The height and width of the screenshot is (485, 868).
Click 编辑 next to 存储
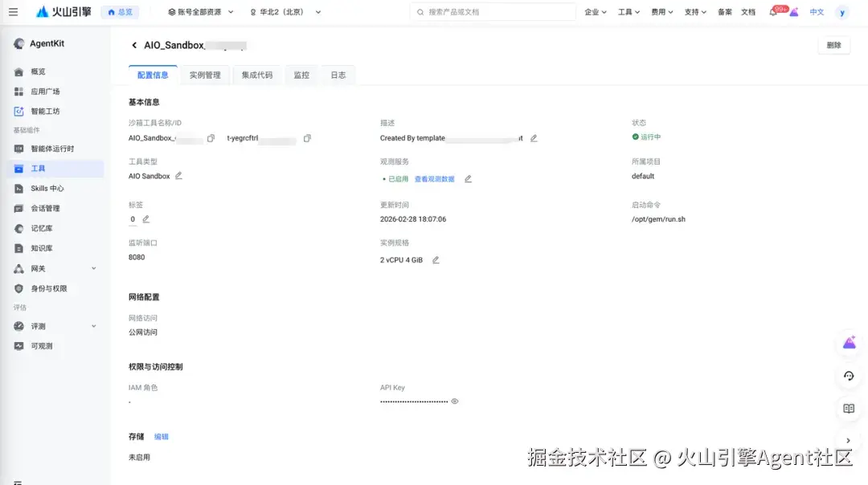pos(161,437)
